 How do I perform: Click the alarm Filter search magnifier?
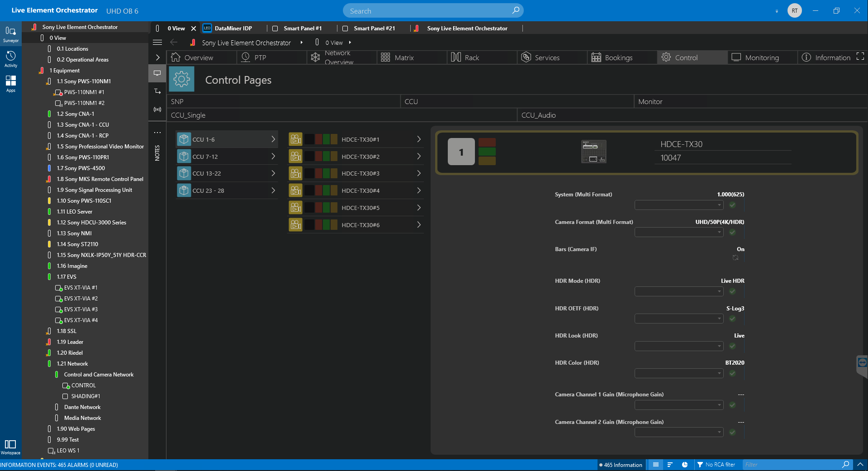point(845,464)
